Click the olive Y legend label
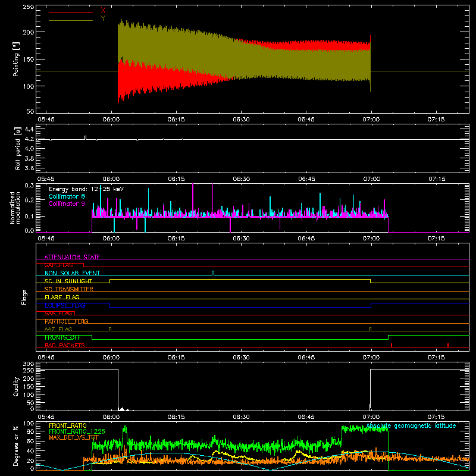This screenshot has width=476, height=476. (103, 18)
